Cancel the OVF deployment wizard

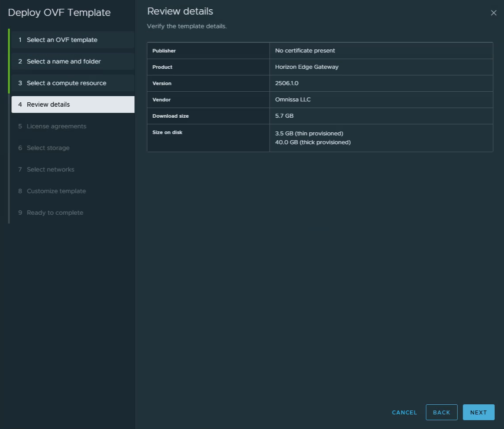404,412
